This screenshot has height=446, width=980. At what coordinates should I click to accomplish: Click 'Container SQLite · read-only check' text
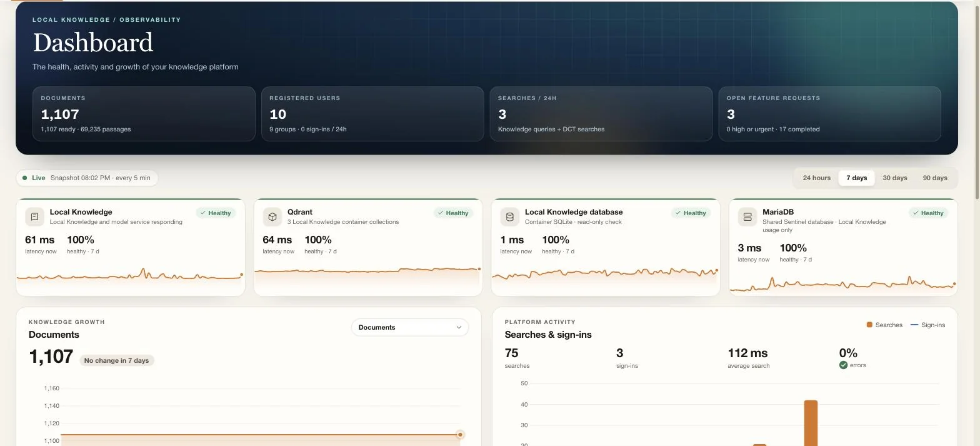click(x=573, y=222)
